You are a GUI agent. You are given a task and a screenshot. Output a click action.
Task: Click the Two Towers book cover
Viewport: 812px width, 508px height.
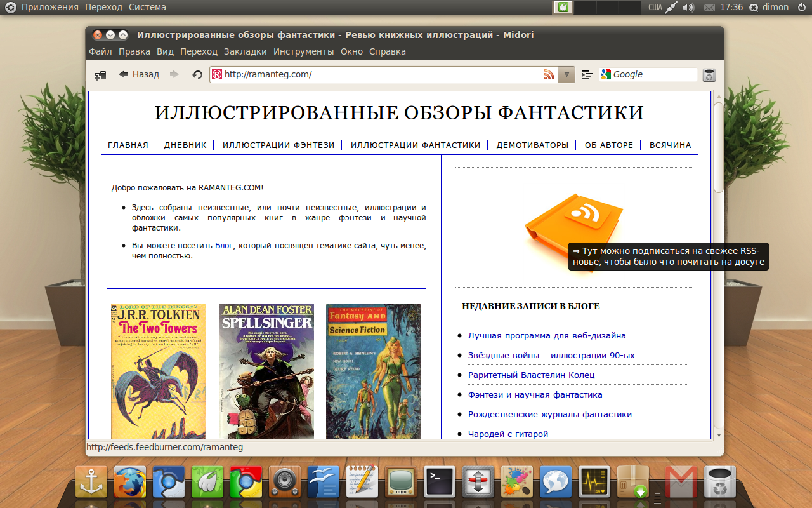point(159,371)
